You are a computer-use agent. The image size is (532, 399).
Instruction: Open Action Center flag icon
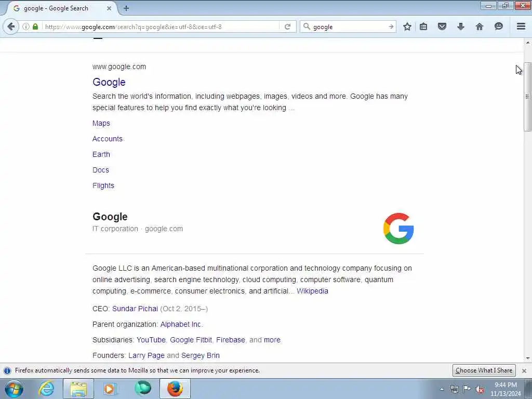[x=467, y=389]
